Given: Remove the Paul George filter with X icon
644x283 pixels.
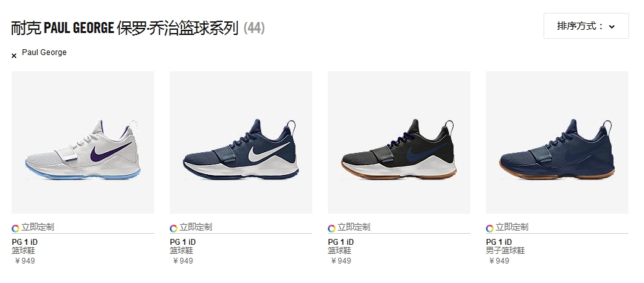Looking at the screenshot, I should pyautogui.click(x=14, y=56).
